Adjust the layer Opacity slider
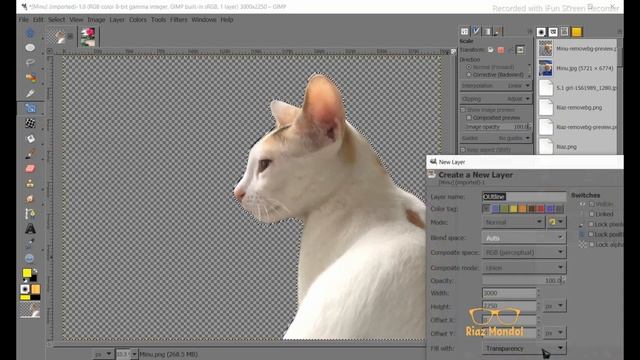The width and height of the screenshot is (640, 360). click(524, 280)
